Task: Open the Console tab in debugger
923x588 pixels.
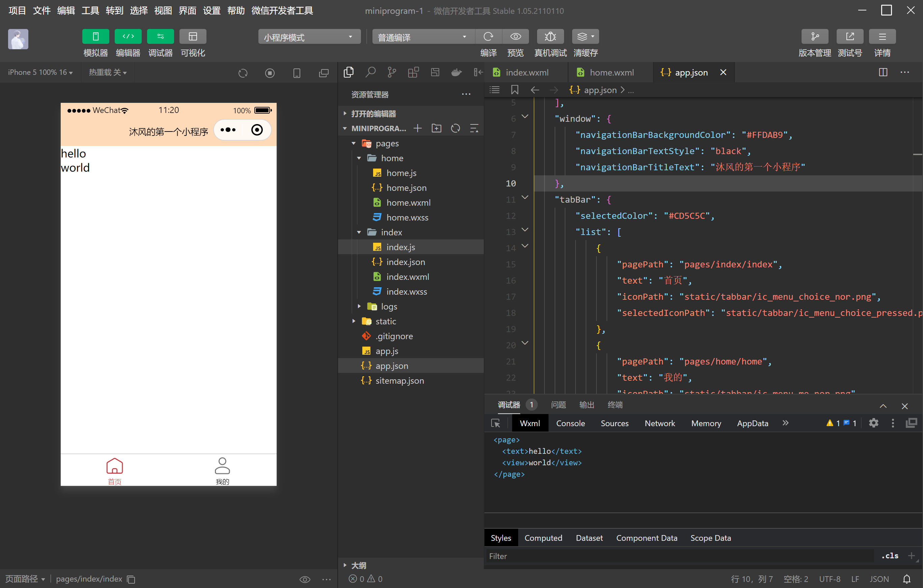Action: (x=570, y=423)
